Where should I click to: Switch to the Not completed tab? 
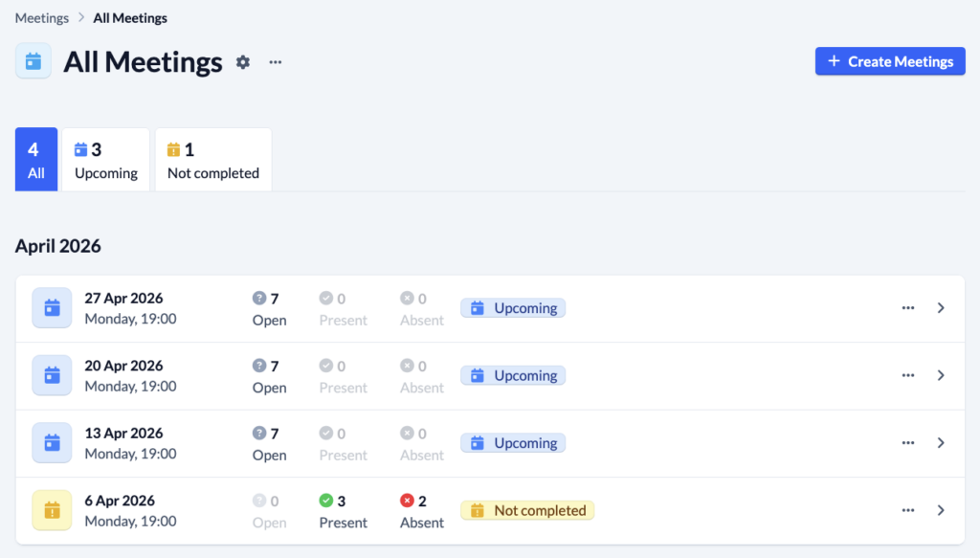(212, 159)
